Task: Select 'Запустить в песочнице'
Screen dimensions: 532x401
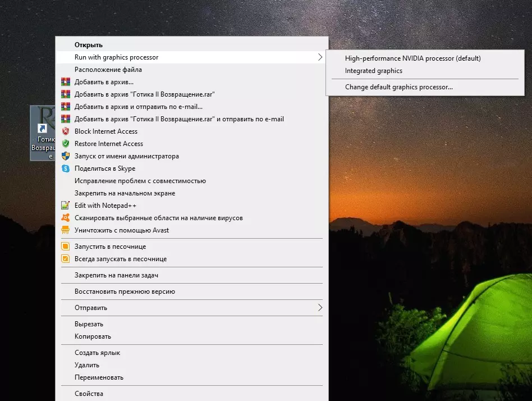Action: pos(192,246)
